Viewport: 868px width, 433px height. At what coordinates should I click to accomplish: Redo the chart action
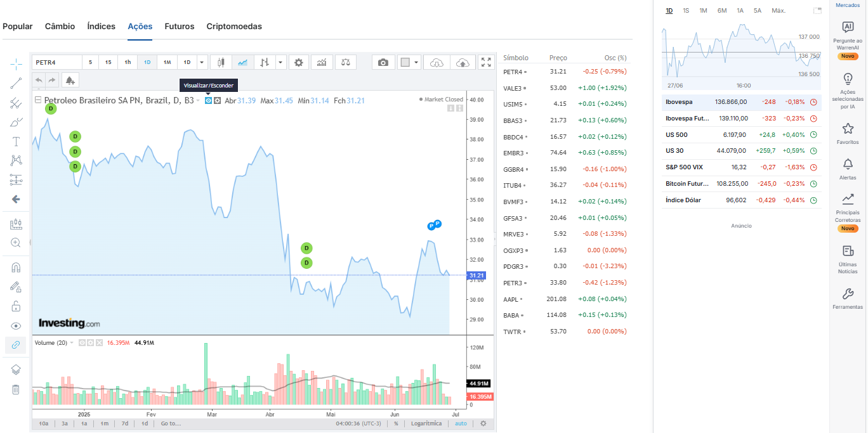click(52, 80)
